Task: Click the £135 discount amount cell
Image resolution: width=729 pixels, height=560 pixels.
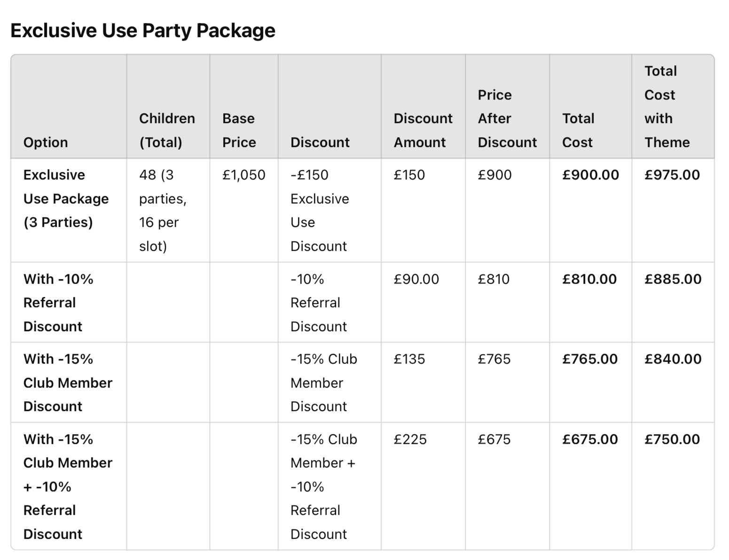Action: (409, 359)
